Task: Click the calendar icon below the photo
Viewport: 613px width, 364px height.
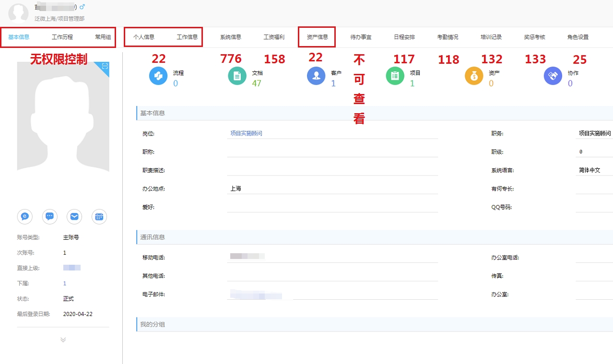Action: coord(99,217)
